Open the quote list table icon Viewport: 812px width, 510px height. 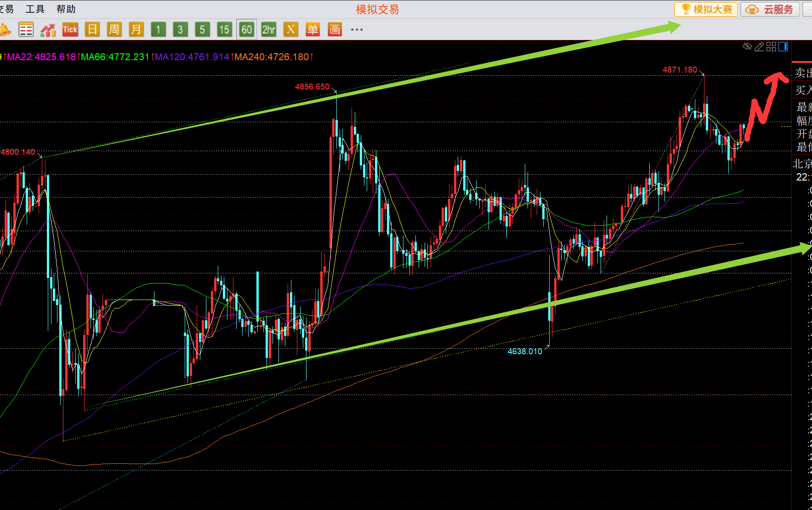[x=26, y=30]
